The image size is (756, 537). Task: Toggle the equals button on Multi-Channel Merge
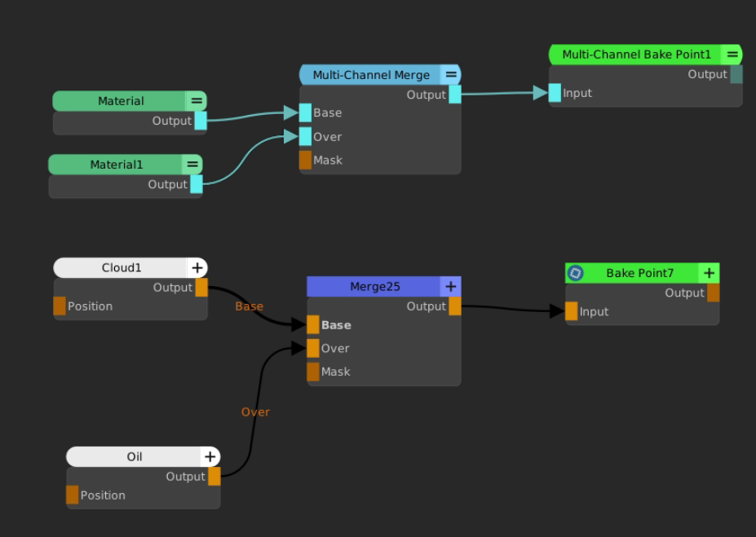(x=450, y=75)
